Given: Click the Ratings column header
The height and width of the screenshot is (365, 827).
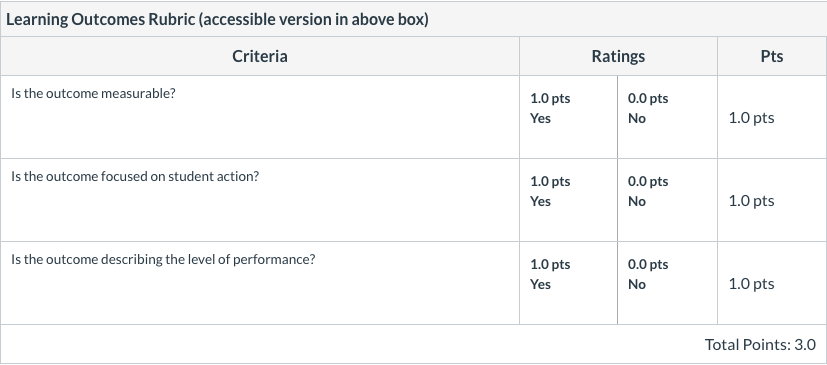Looking at the screenshot, I should pos(618,56).
